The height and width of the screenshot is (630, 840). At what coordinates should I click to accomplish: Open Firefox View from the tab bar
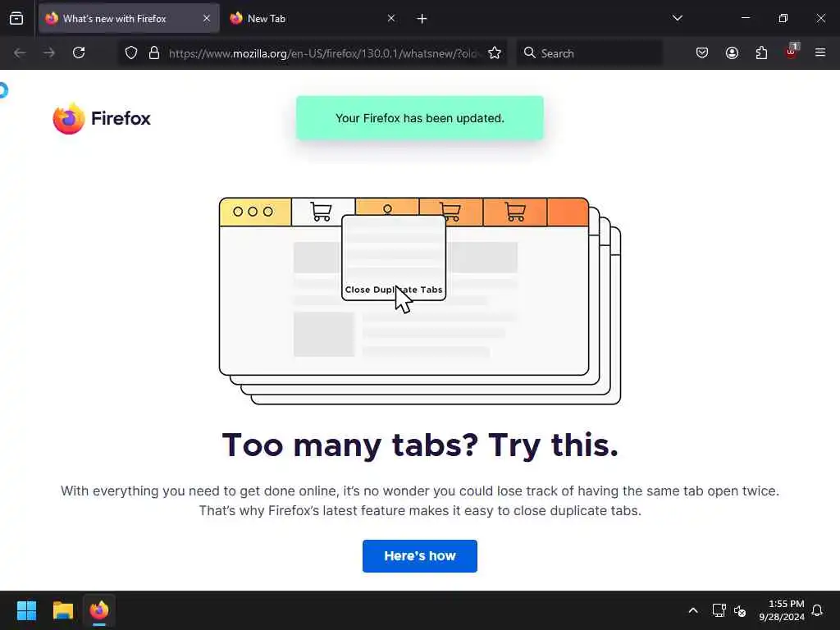click(x=16, y=19)
